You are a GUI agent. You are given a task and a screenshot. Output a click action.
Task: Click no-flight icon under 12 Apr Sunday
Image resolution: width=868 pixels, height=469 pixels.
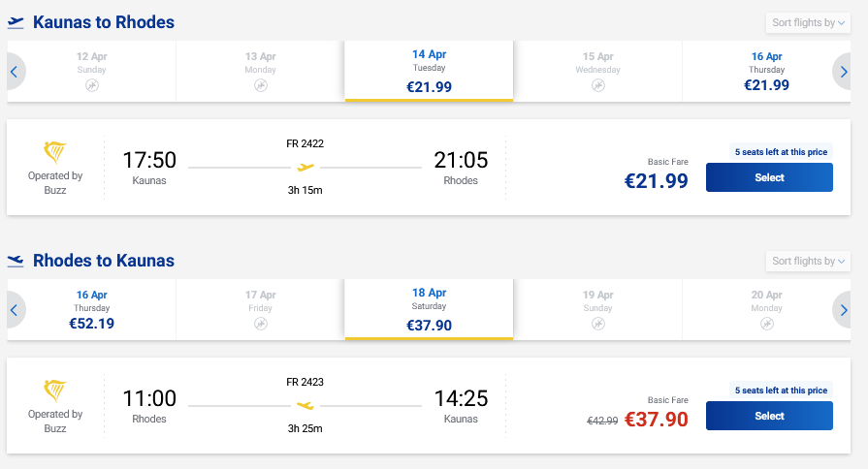click(91, 85)
